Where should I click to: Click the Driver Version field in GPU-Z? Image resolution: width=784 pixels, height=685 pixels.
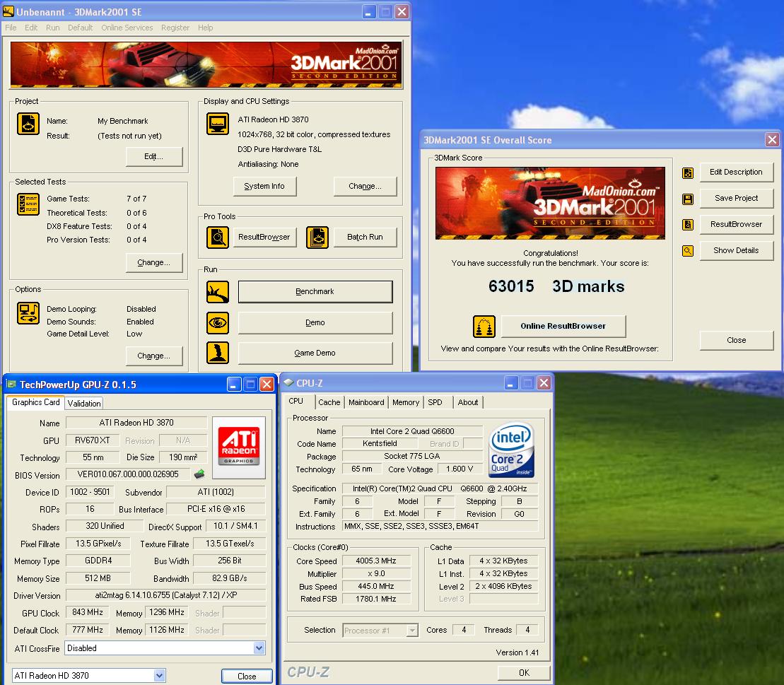click(165, 595)
